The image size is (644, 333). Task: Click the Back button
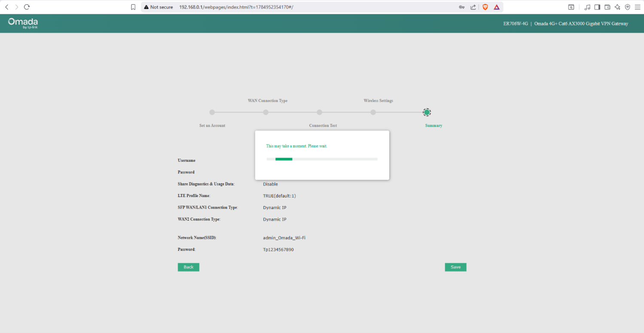coord(189,267)
